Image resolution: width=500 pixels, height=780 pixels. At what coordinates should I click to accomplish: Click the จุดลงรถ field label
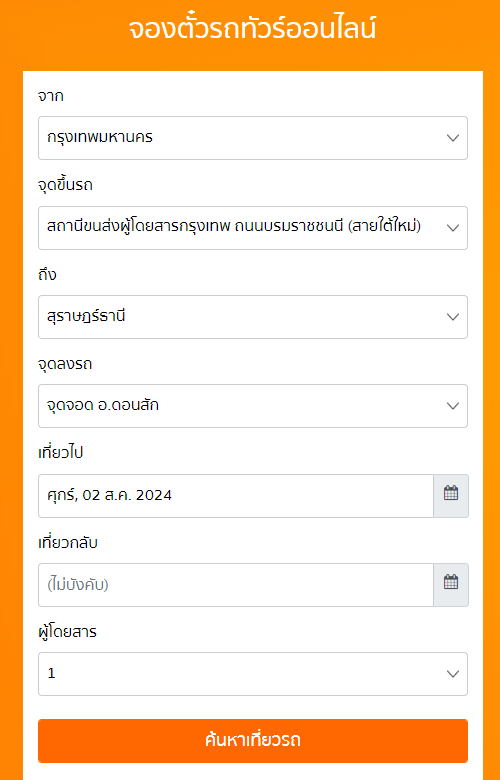(65, 364)
